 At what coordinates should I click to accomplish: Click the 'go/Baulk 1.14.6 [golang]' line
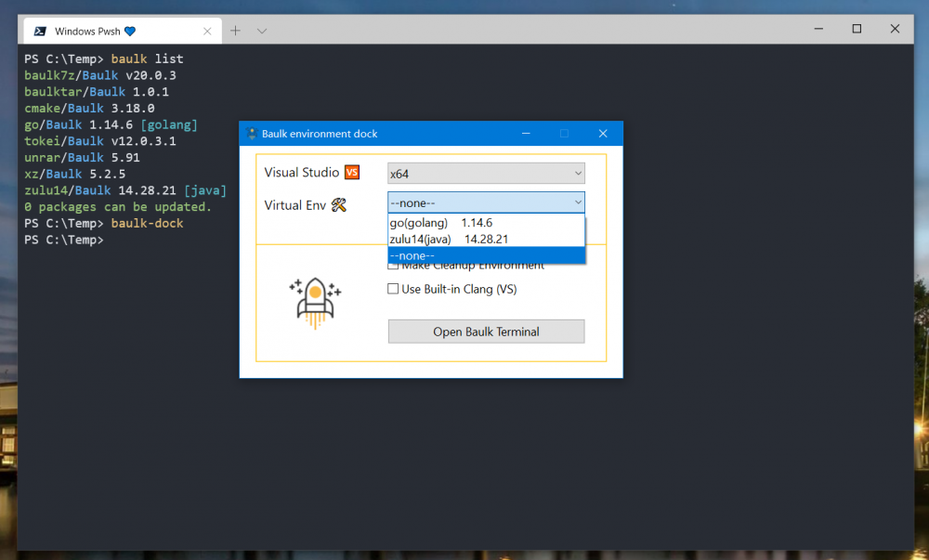111,124
